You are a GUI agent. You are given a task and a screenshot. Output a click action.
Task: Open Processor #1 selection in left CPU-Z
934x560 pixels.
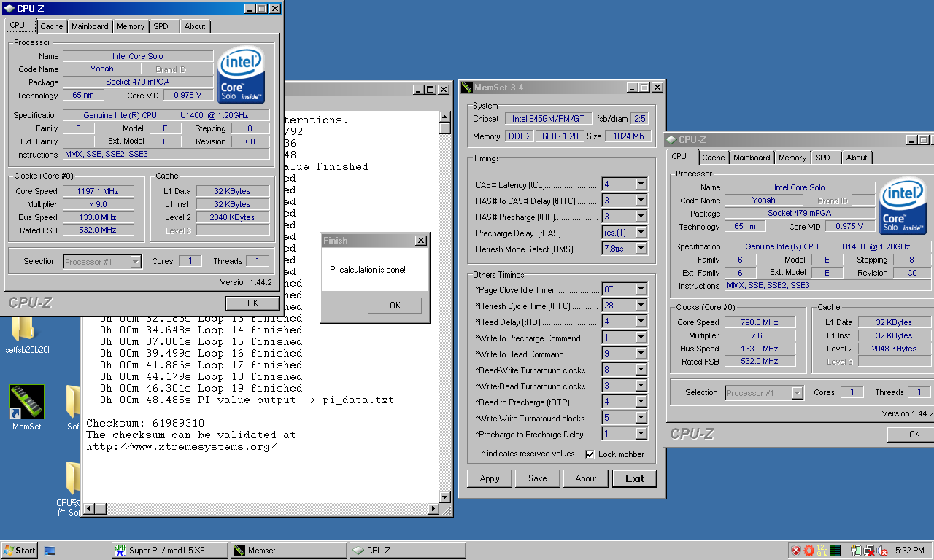point(102,261)
